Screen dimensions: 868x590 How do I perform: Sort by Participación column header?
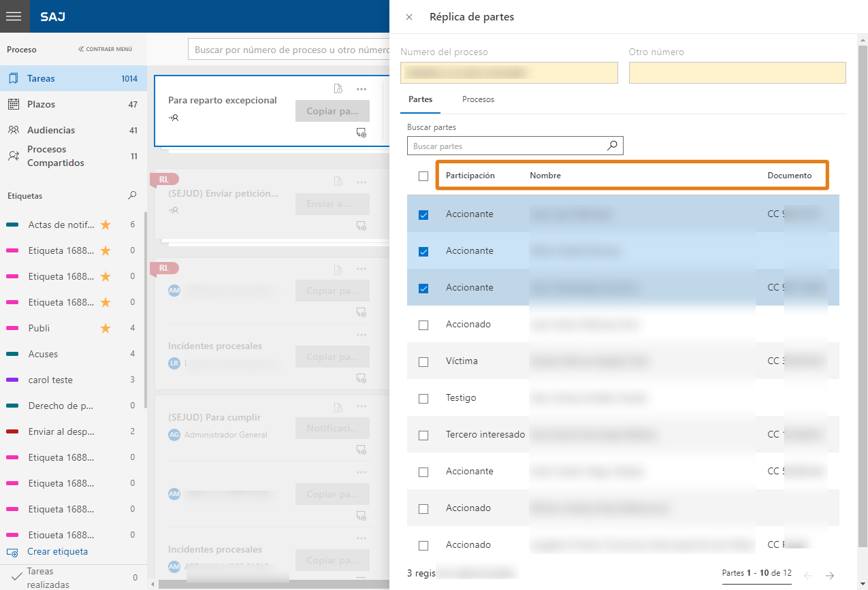click(470, 176)
